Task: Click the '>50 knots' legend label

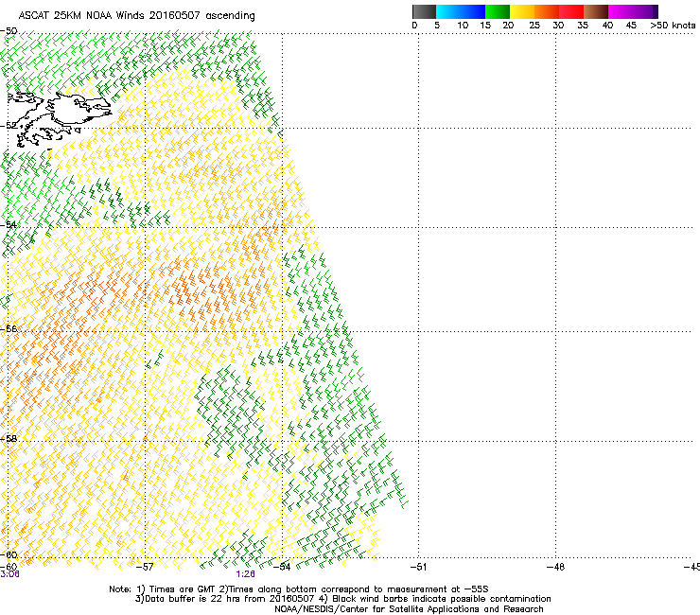Action: click(673, 26)
